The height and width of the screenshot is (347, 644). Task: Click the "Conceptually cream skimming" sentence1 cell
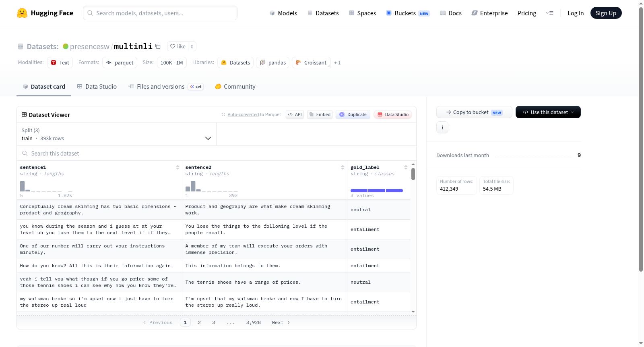99,210
